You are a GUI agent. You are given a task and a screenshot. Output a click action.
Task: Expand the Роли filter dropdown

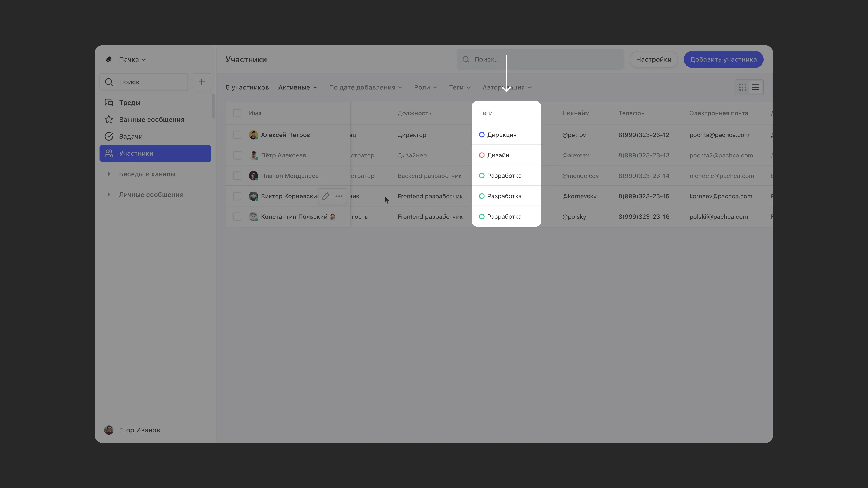pyautogui.click(x=425, y=88)
